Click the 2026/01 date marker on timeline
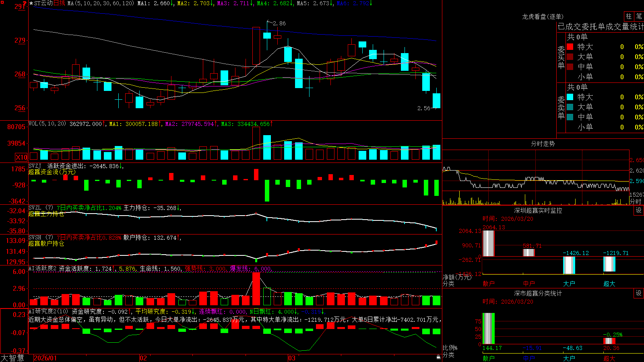 click(x=45, y=358)
